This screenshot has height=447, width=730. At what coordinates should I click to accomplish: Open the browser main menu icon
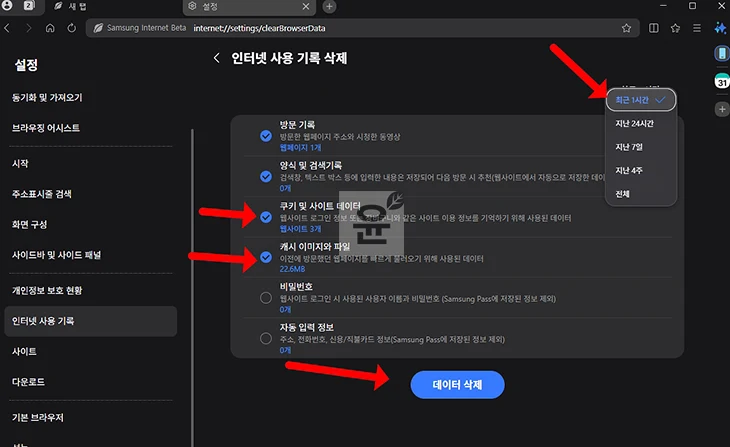(x=696, y=28)
